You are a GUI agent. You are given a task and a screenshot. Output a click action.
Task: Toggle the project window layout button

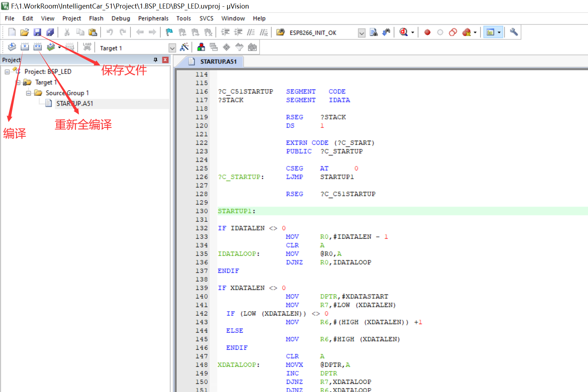[490, 32]
